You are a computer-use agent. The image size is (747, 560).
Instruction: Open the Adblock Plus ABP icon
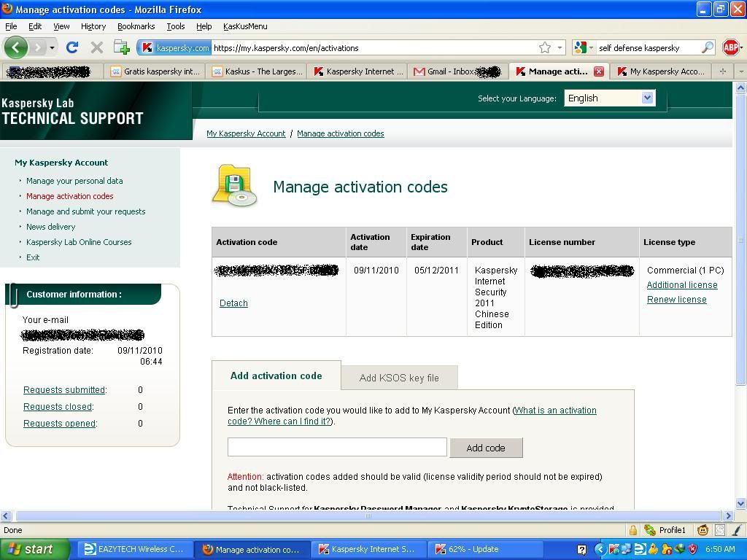[x=731, y=47]
